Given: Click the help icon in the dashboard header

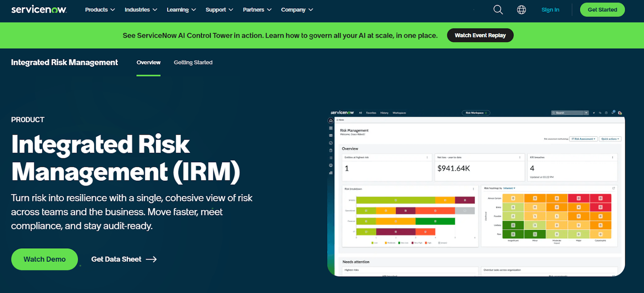Looking at the screenshot, I should [x=606, y=113].
